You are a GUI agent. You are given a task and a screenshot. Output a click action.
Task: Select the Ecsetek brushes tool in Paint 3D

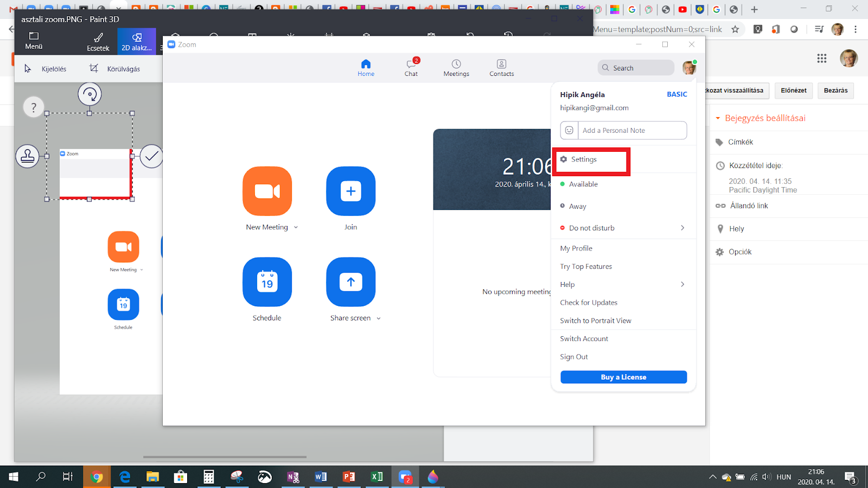[x=98, y=42]
